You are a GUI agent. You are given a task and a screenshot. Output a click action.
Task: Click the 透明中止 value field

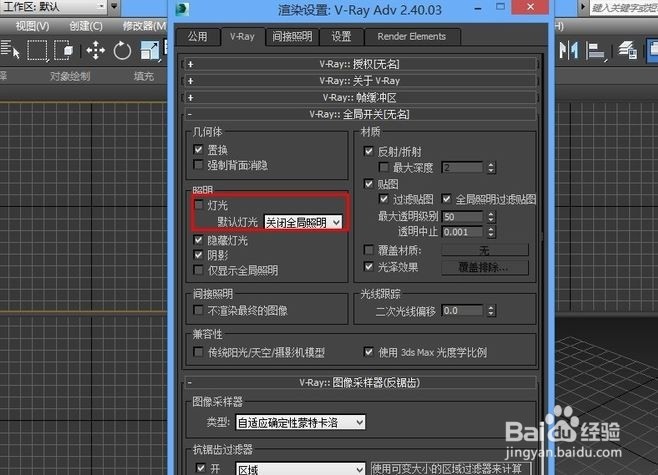[462, 232]
